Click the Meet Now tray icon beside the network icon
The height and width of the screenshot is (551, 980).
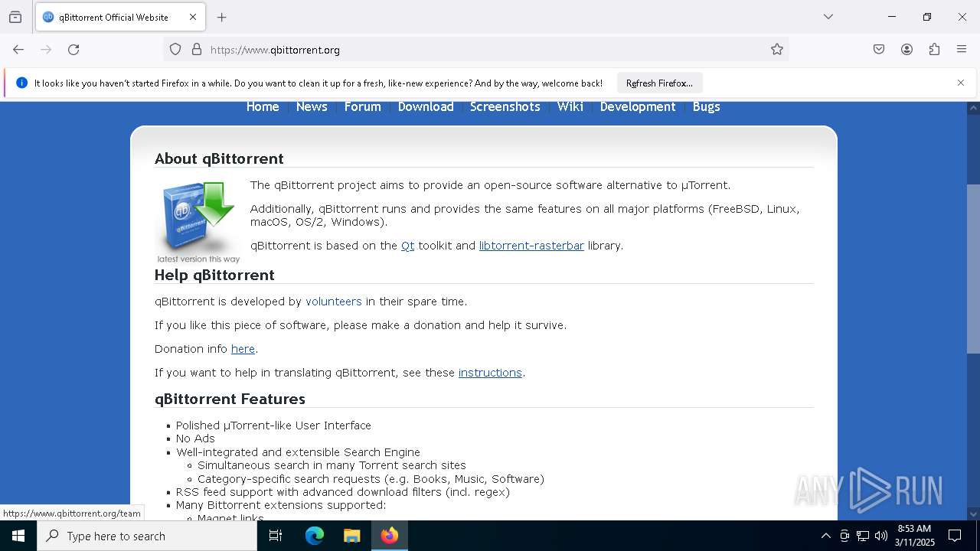pos(844,536)
